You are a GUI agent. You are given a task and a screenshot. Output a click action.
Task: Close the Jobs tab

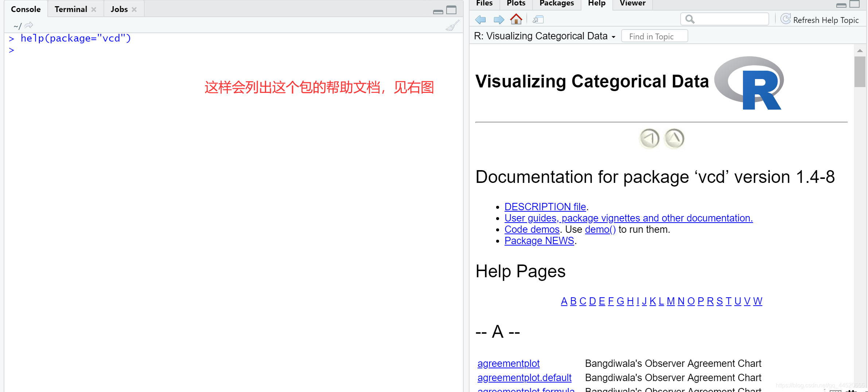pyautogui.click(x=134, y=9)
